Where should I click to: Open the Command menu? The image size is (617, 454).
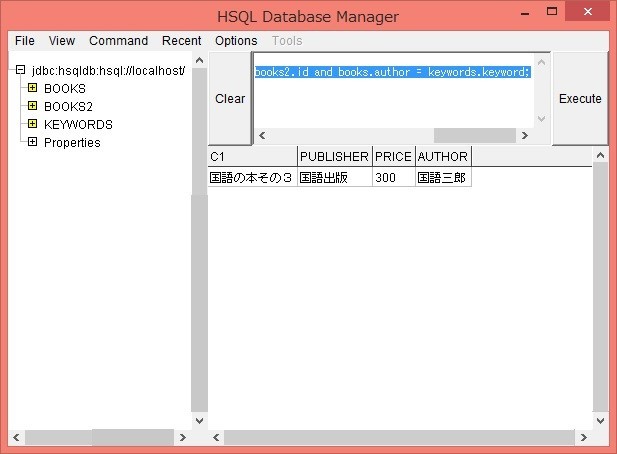click(118, 41)
